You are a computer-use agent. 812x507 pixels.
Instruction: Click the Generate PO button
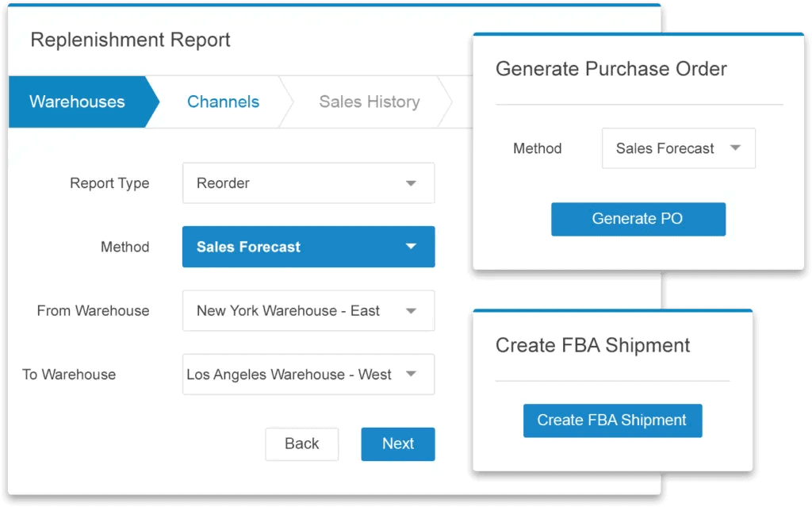[x=638, y=219]
